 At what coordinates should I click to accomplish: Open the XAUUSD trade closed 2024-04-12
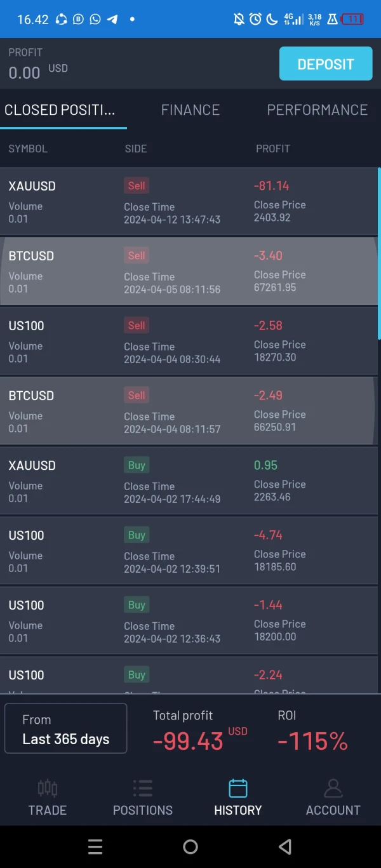(189, 202)
